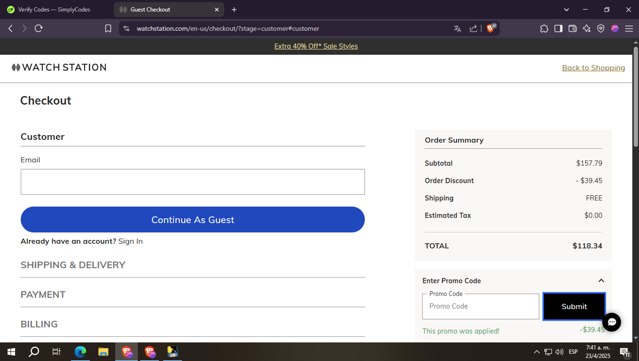Launch Microsoft Edge from taskbar

pos(80,352)
